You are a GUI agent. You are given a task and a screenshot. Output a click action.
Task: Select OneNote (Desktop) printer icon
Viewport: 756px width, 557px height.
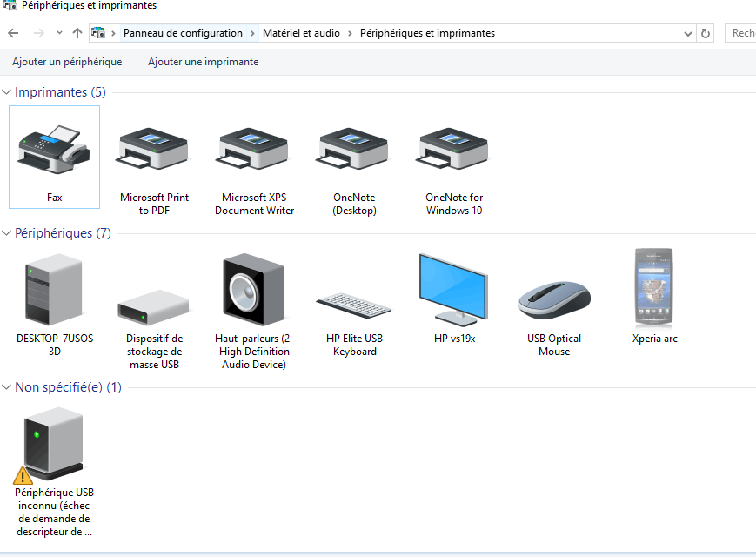point(354,149)
